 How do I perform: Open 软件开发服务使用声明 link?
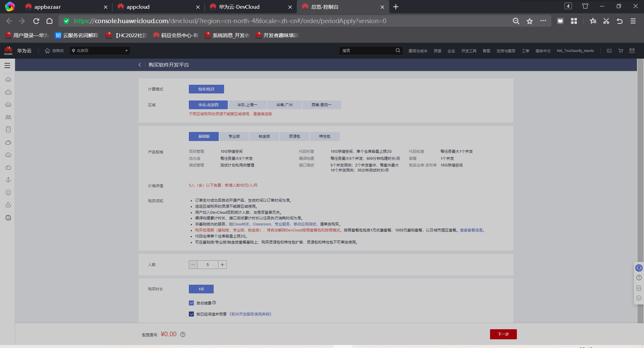[x=250, y=314]
